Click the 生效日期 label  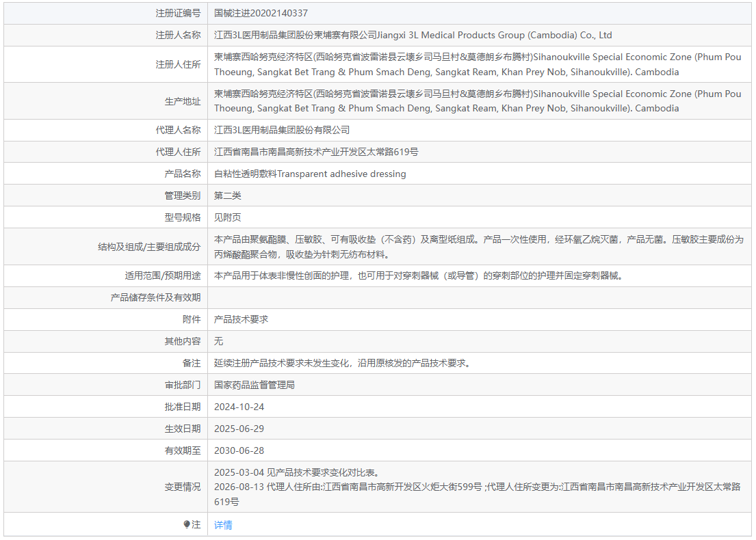182,429
